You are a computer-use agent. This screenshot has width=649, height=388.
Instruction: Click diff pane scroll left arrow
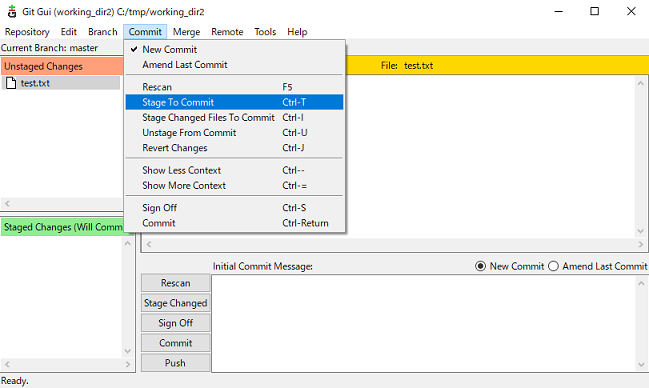149,244
